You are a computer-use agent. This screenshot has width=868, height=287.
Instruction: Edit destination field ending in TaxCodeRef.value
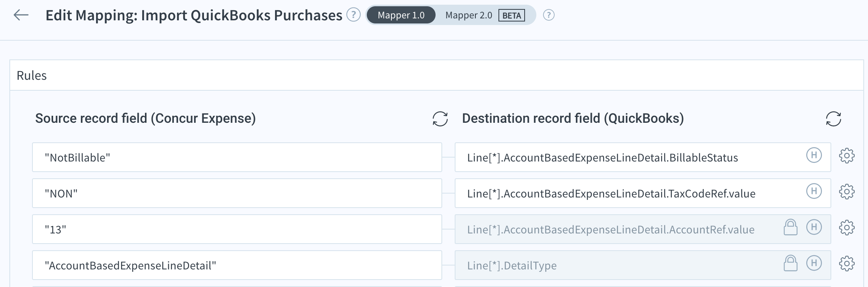643,193
